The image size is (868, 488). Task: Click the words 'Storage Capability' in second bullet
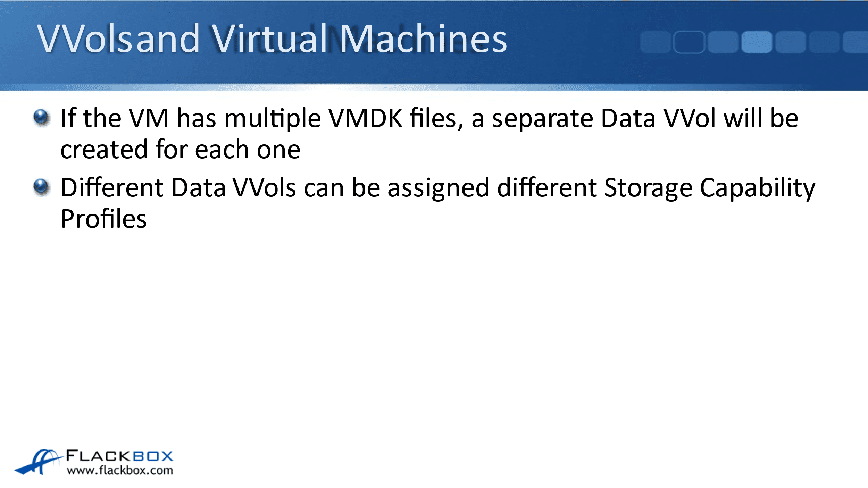pyautogui.click(x=709, y=188)
